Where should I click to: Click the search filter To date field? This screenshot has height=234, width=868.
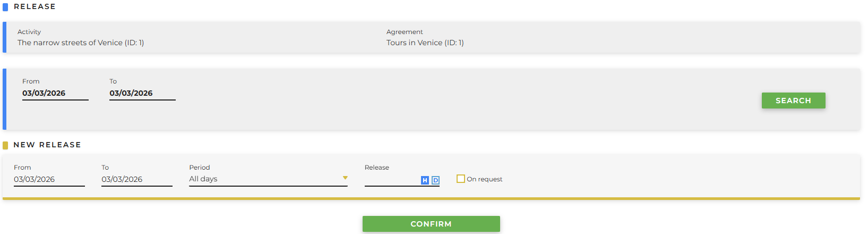coord(142,93)
